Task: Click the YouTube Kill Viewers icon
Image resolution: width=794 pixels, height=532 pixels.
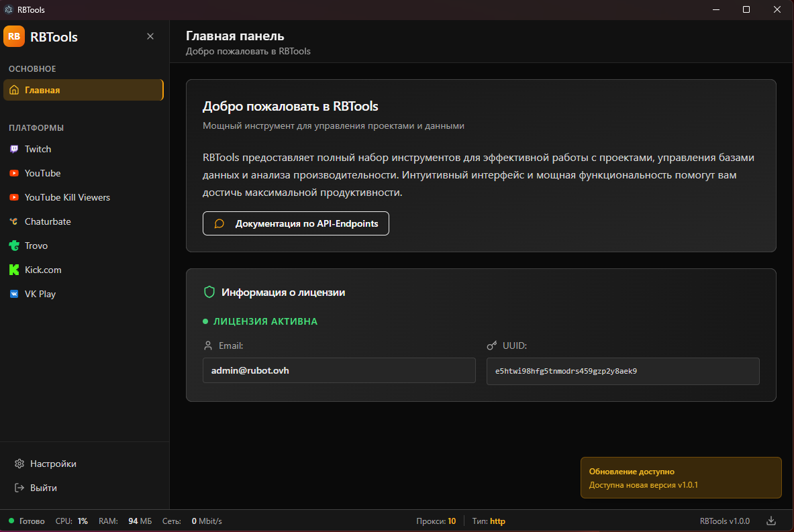Action: click(14, 197)
